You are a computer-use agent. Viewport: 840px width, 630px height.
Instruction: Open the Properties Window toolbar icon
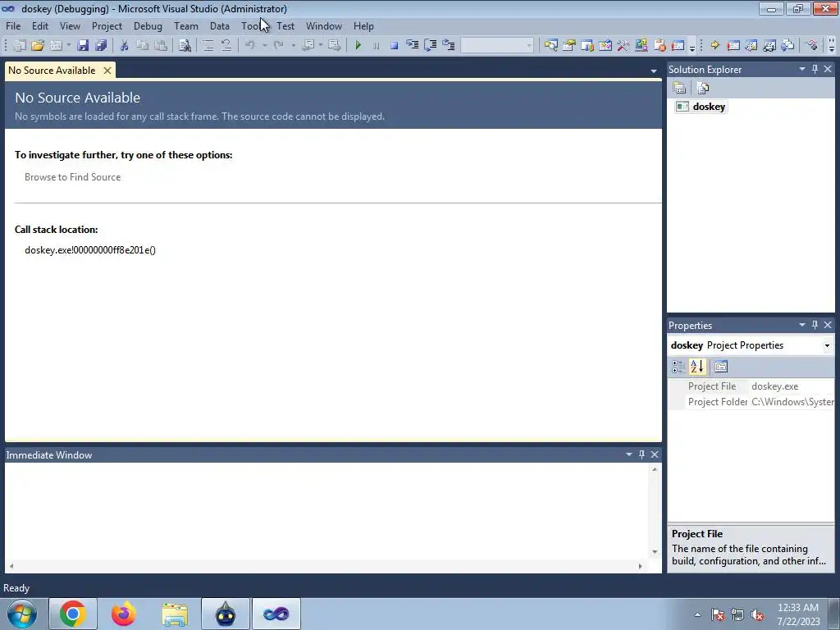[569, 46]
